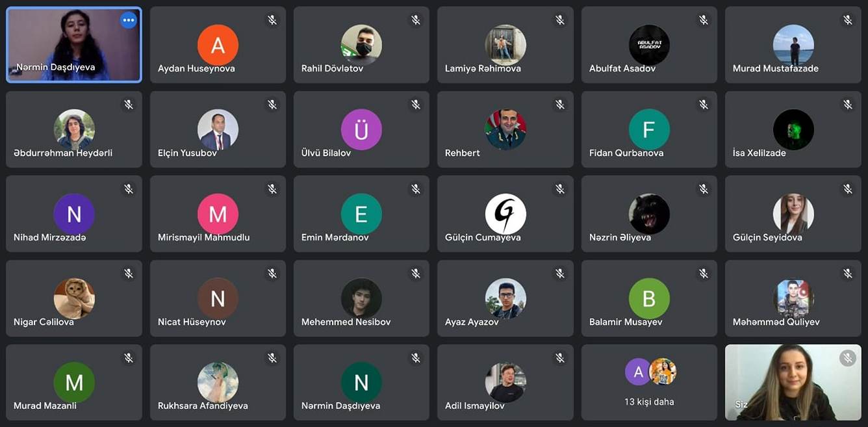Click the 'Siz' self-view video tile
868x427 pixels.
(793, 382)
